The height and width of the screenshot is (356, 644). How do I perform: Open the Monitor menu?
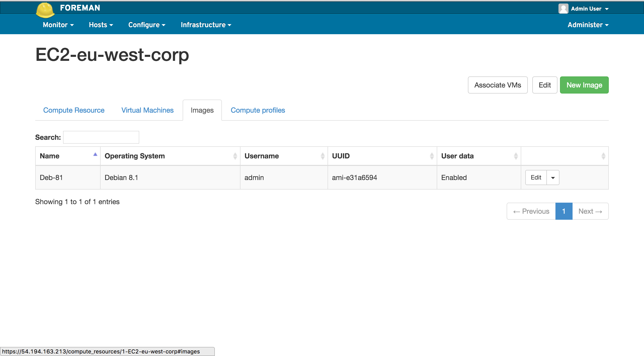pos(58,25)
